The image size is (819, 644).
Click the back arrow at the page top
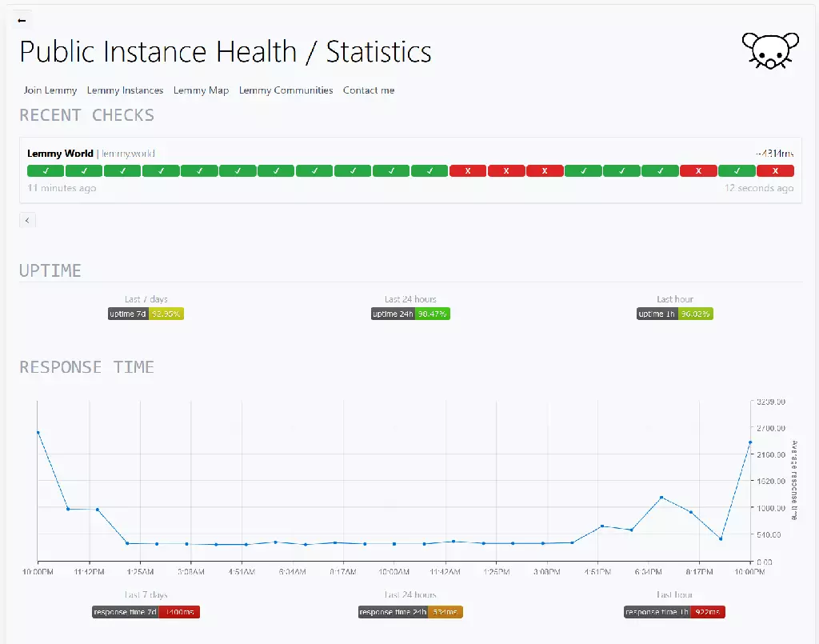[x=22, y=20]
